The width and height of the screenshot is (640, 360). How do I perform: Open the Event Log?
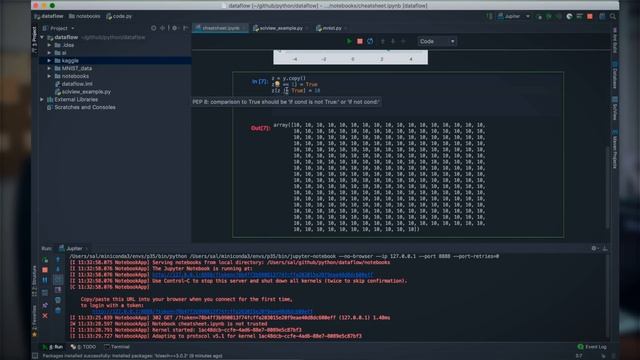pos(592,347)
